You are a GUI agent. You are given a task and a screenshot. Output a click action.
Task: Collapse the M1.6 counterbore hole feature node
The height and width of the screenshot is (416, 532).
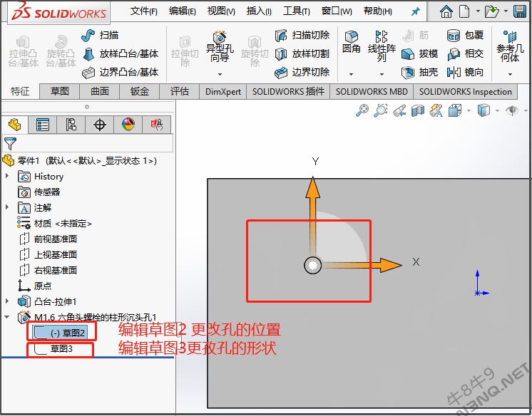(7, 317)
